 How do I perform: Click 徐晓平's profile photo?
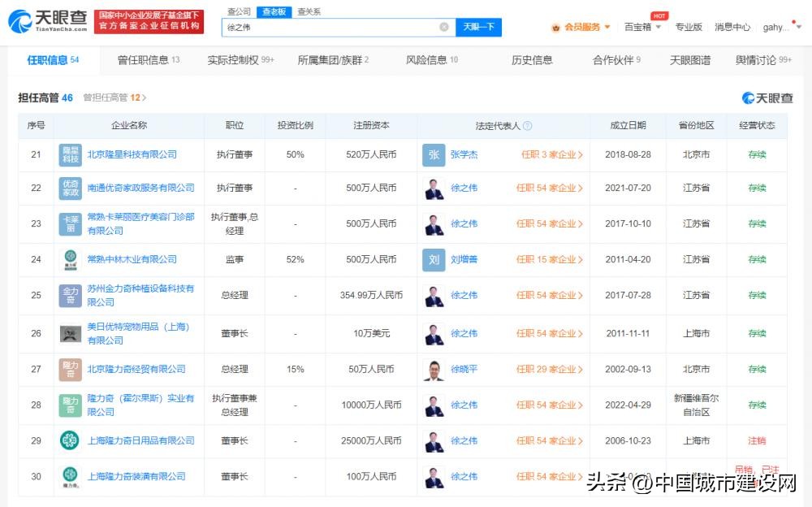coord(434,369)
